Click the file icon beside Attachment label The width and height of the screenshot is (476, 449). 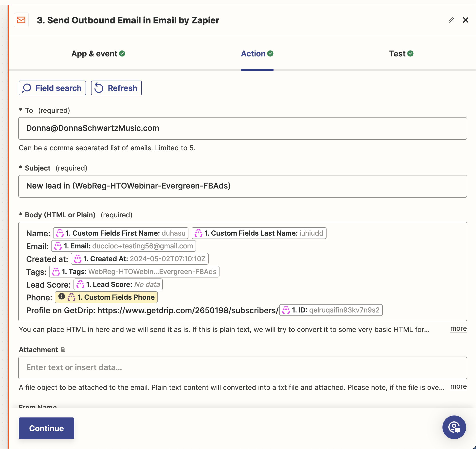63,349
